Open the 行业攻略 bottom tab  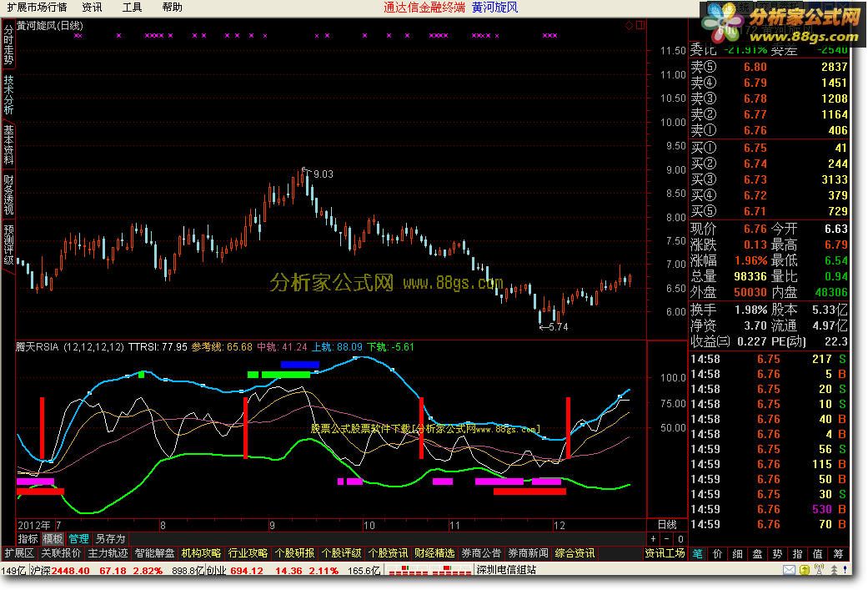pyautogui.click(x=248, y=553)
